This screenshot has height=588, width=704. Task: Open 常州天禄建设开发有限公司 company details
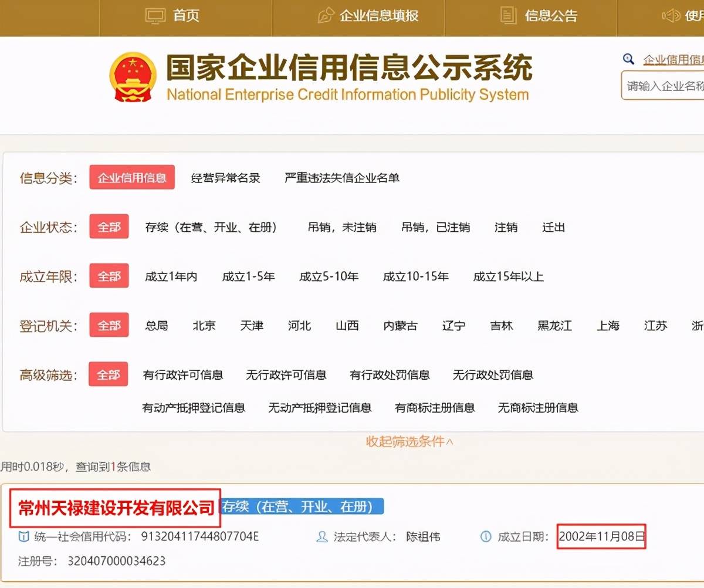(x=116, y=508)
